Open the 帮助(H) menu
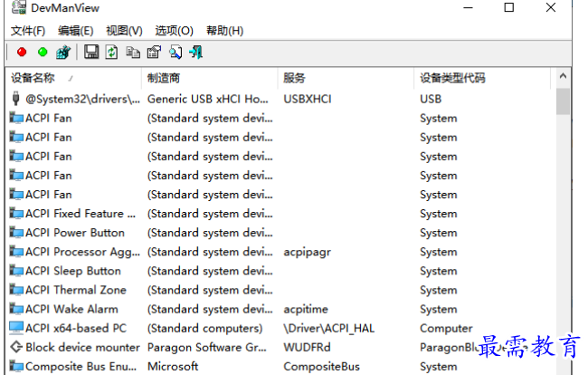This screenshot has height=375, width=588. click(x=224, y=31)
